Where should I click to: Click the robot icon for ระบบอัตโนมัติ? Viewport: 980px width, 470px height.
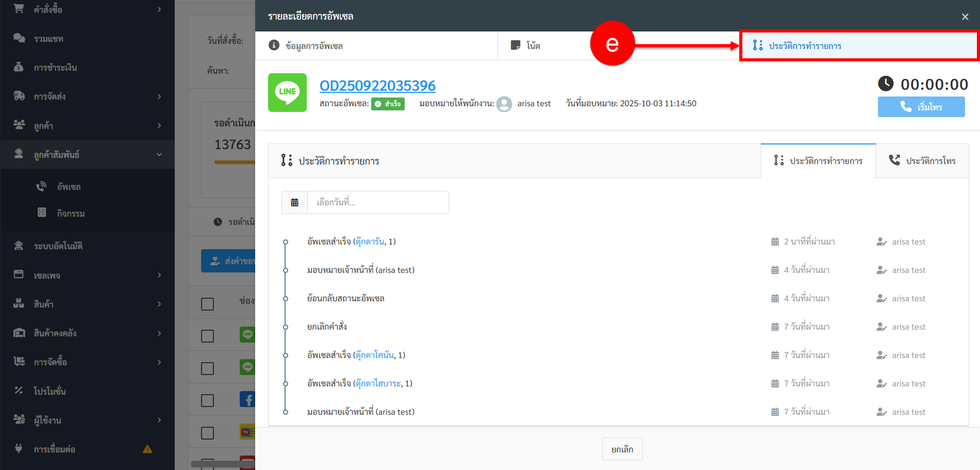[19, 246]
